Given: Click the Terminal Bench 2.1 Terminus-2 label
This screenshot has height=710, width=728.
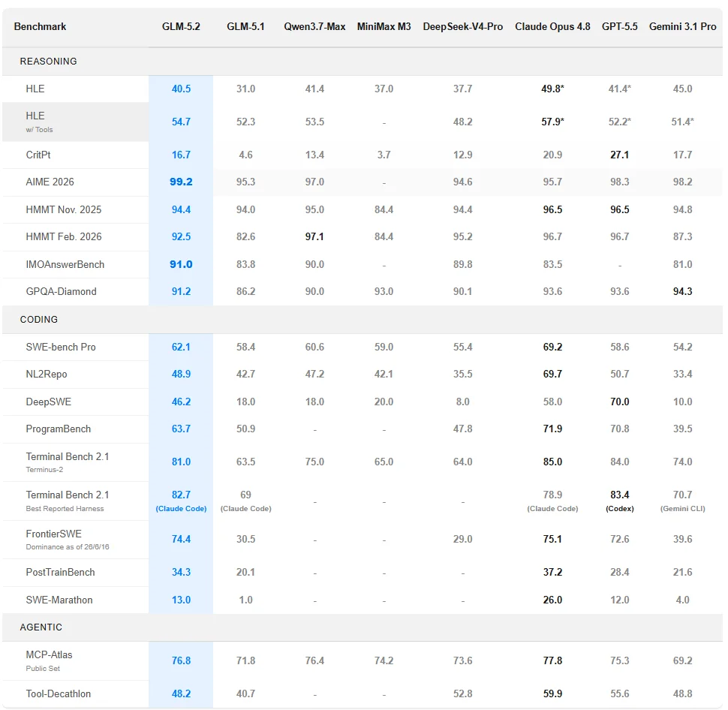Looking at the screenshot, I should click(x=68, y=462).
